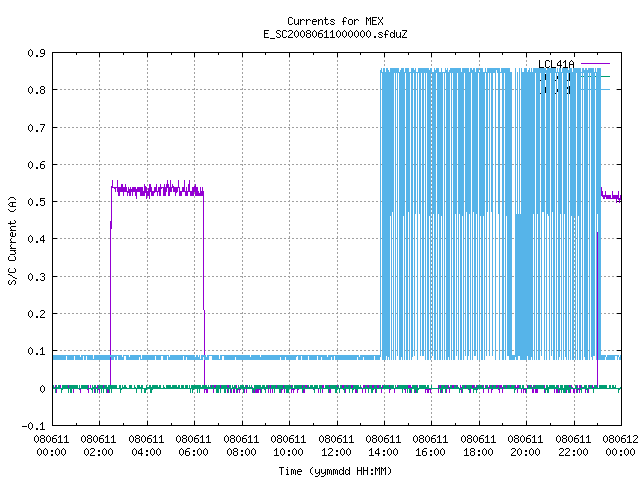Click the y-axis tick label '0.3'

tap(36, 277)
